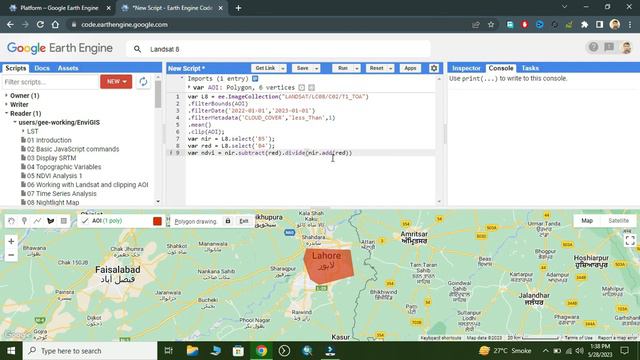640x360 pixels.
Task: Click the AOI import configure icon
Action: pos(311,87)
